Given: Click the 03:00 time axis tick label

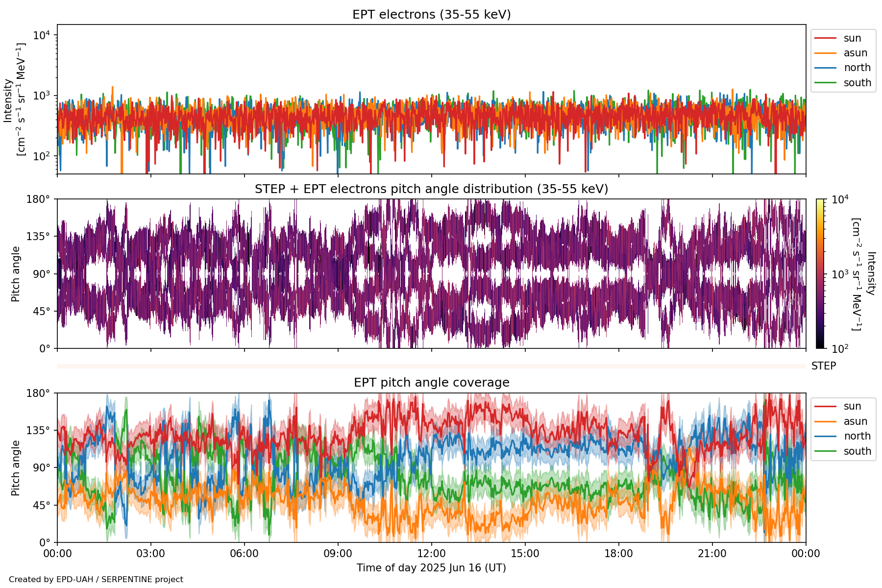Looking at the screenshot, I should point(150,554).
